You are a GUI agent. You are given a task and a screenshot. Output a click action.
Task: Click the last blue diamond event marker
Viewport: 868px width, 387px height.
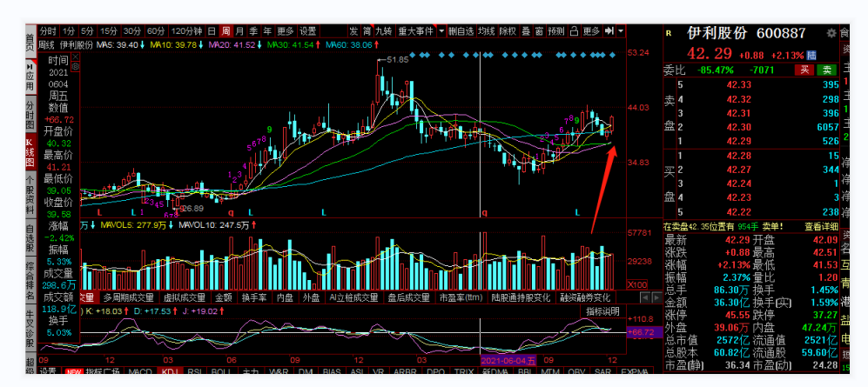click(x=612, y=56)
